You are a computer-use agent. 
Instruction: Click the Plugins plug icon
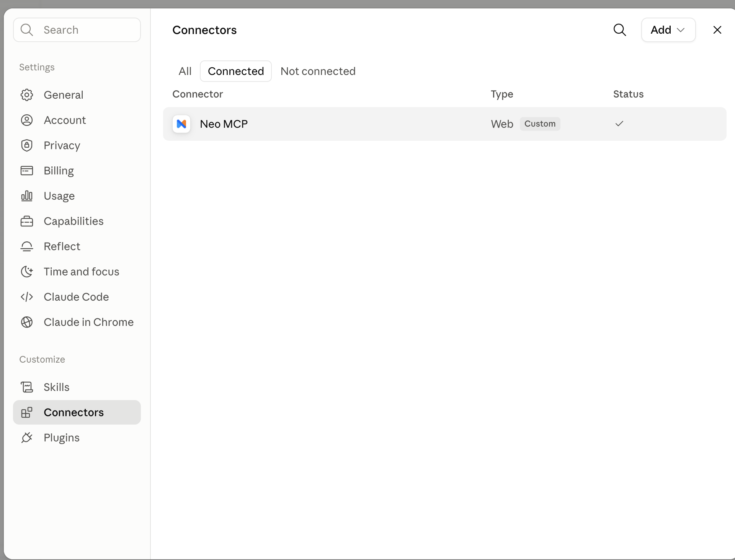pyautogui.click(x=27, y=438)
